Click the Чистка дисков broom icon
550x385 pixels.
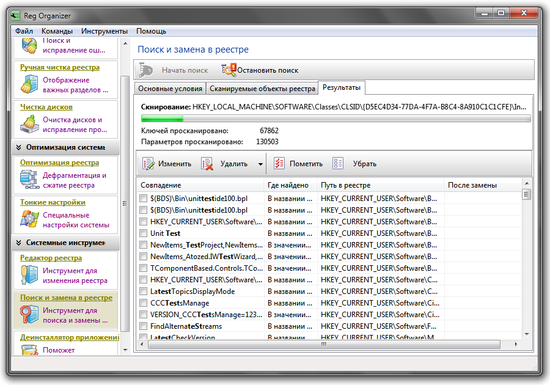[x=29, y=124]
